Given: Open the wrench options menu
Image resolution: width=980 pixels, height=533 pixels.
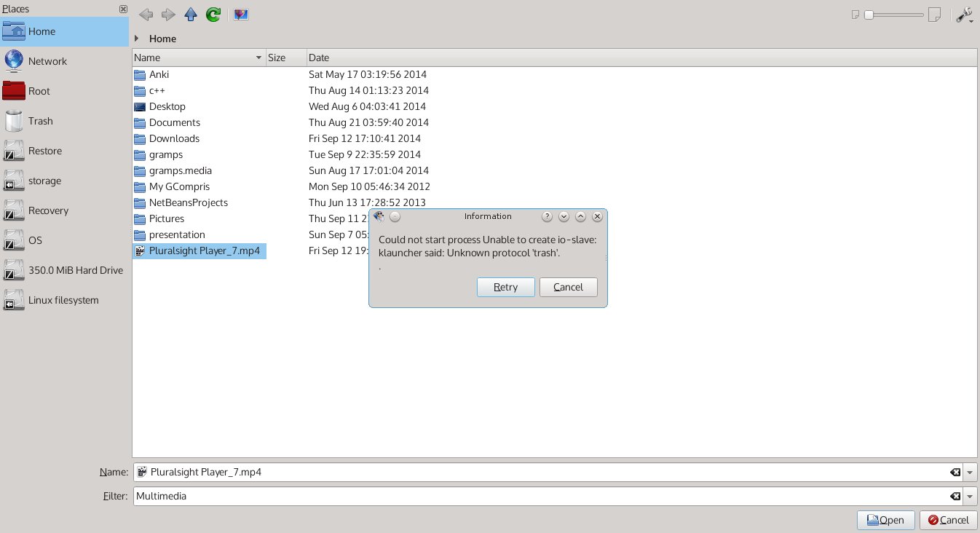Looking at the screenshot, I should point(964,15).
